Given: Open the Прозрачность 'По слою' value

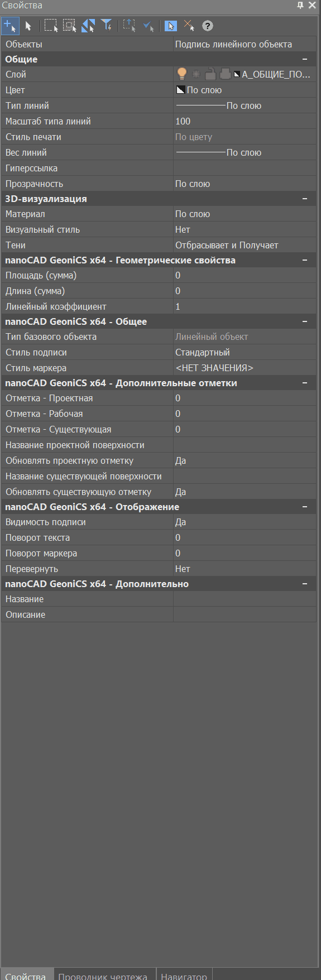Looking at the screenshot, I should pyautogui.click(x=245, y=184).
